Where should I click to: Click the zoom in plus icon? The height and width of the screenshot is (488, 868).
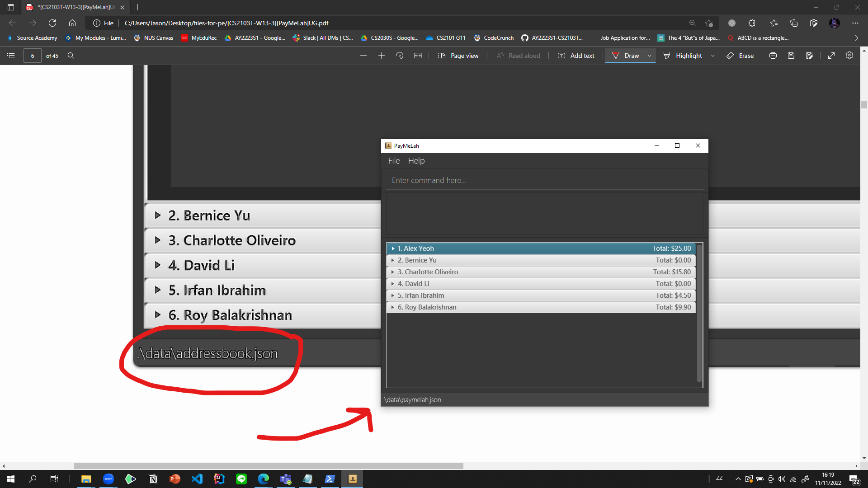pos(381,56)
